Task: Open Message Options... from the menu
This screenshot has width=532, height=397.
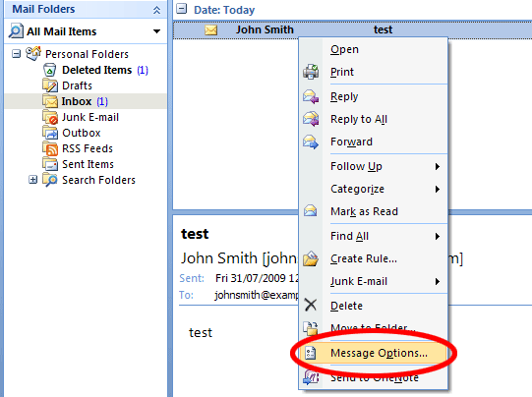Action: (x=374, y=353)
